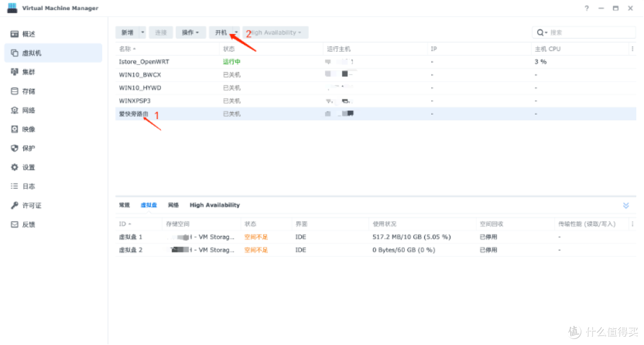Image resolution: width=644 pixels, height=345 pixels.
Task: Switch to the High Availability details tab
Action: (215, 205)
